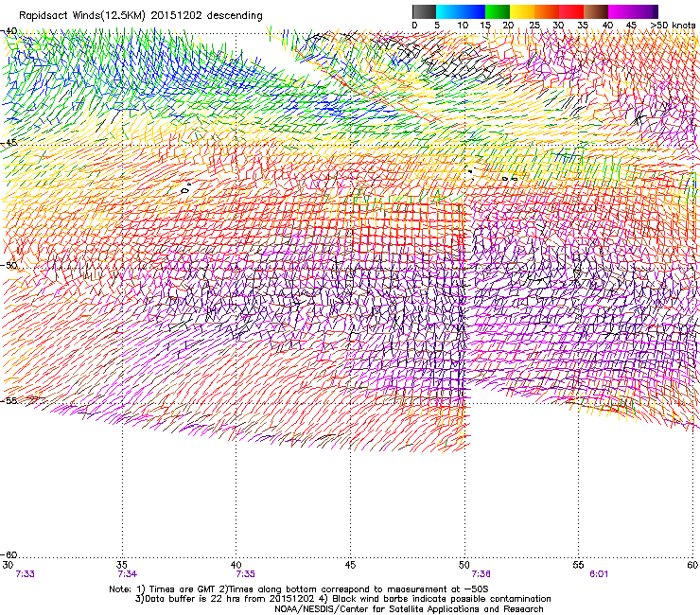Select the '7:34' time stamp

(128, 574)
